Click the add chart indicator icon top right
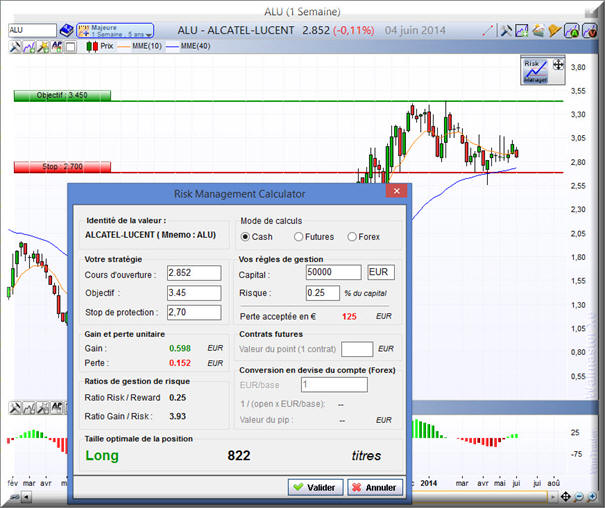This screenshot has height=508, width=605. (522, 30)
